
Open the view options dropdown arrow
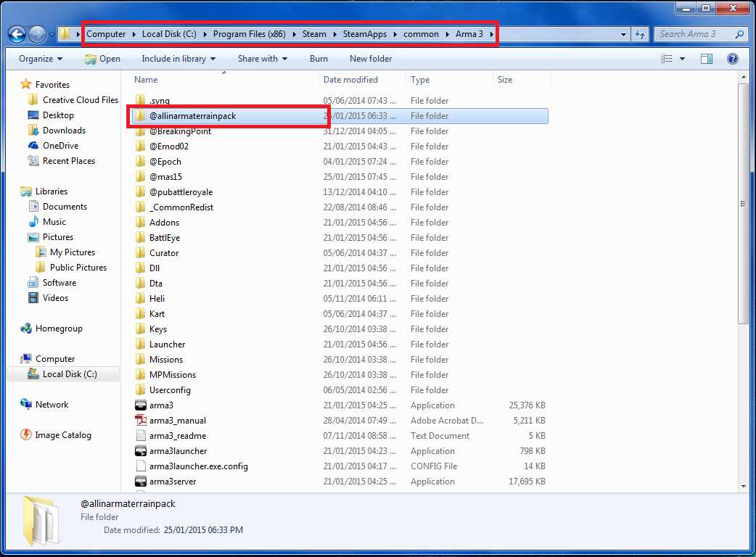[682, 59]
